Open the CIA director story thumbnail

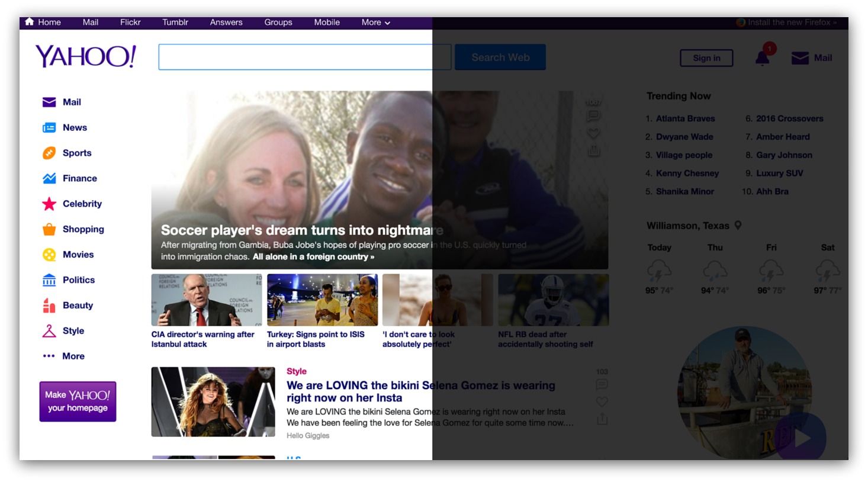coord(207,300)
